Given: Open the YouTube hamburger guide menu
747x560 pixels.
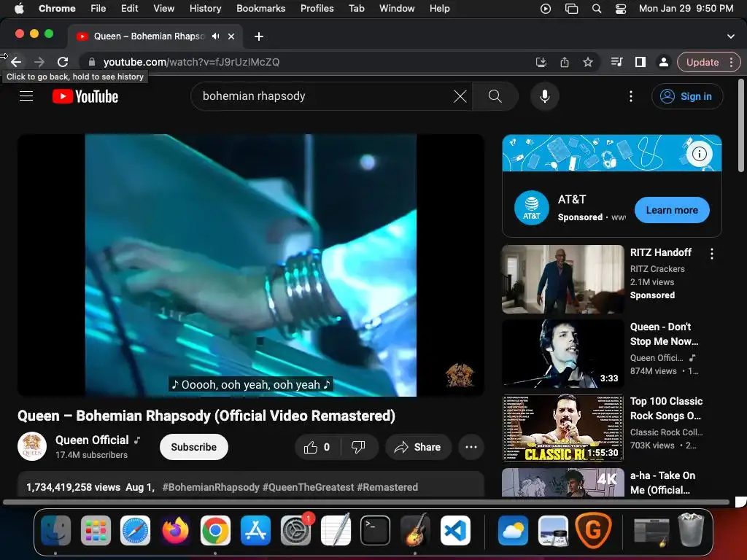Looking at the screenshot, I should pos(26,96).
